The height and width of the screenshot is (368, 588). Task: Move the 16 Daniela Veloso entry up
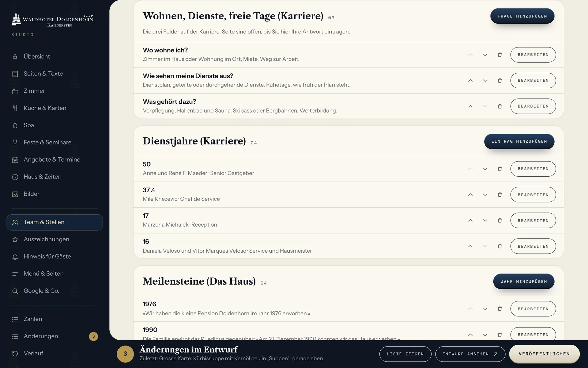pyautogui.click(x=470, y=246)
